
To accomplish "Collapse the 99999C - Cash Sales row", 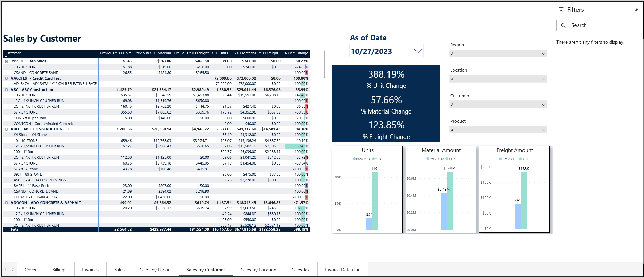I will 6,61.
